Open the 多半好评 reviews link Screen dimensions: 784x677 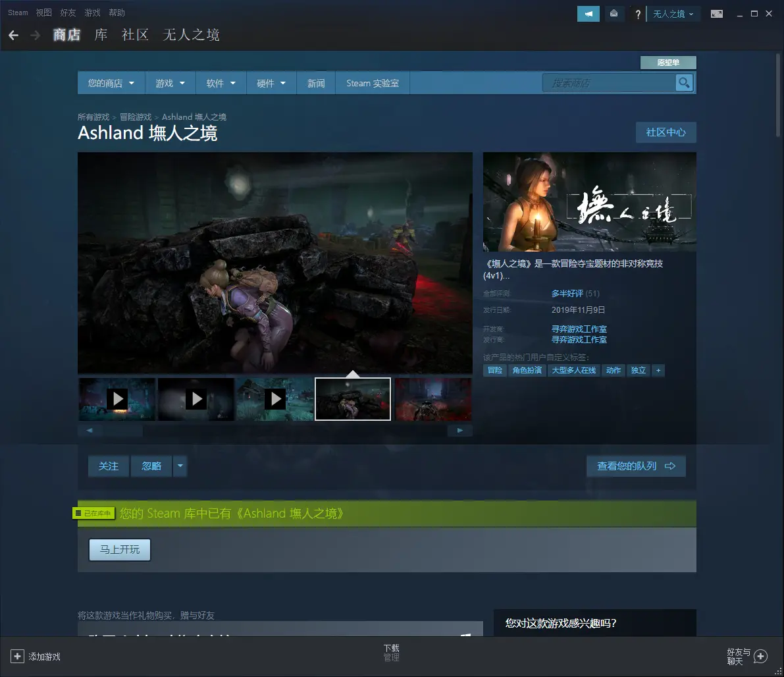pos(567,293)
